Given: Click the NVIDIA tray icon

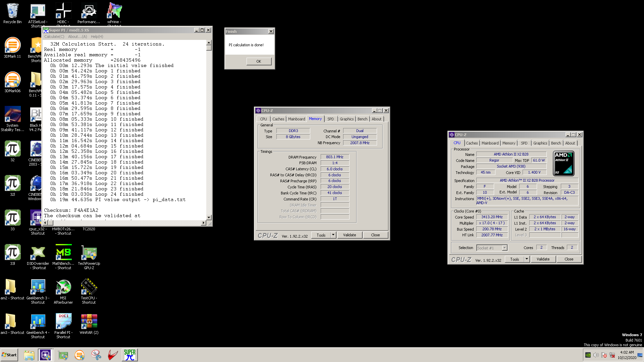Looking at the screenshot, I should tap(588, 355).
